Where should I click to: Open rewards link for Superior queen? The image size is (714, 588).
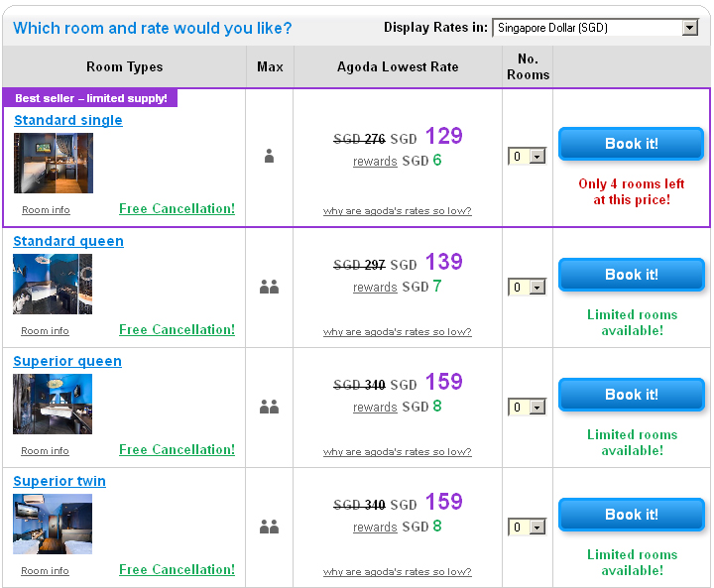375,408
